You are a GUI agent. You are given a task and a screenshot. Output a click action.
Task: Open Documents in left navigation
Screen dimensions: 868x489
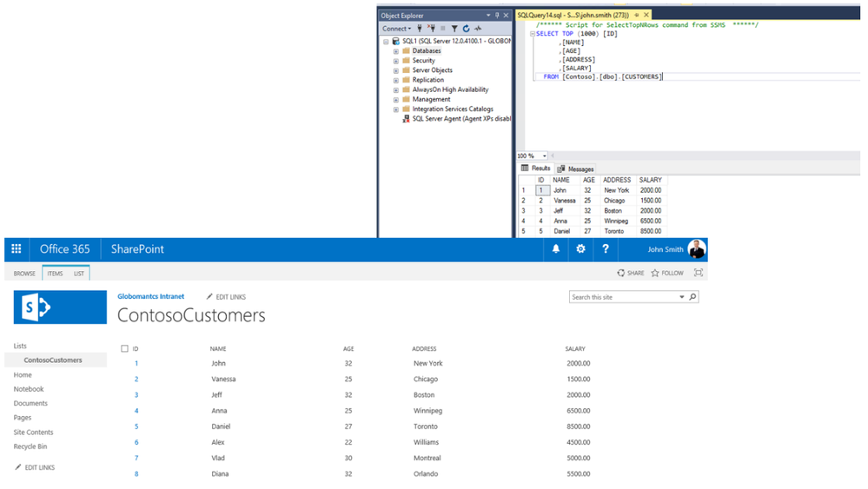click(30, 403)
